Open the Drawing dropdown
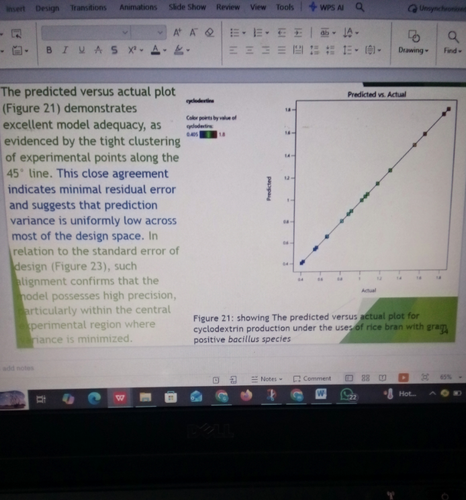Viewport: 466px width, 500px height. tap(413, 50)
